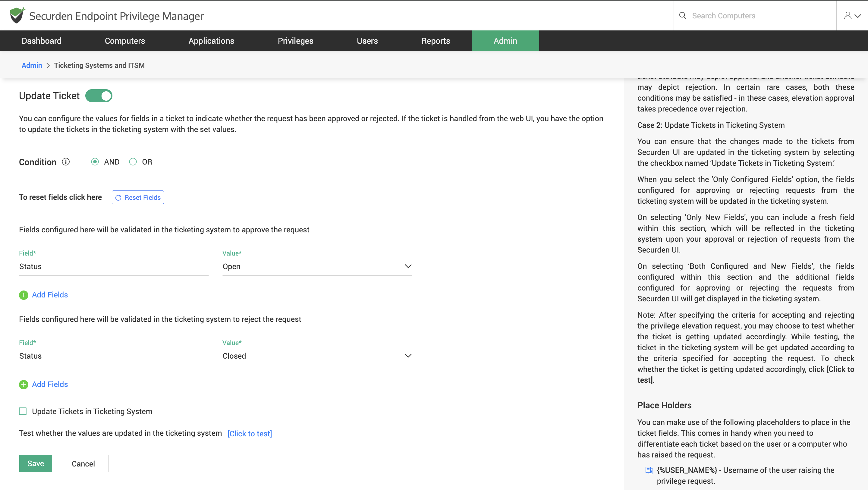Open the Computers tab
Viewport: 868px width, 490px height.
coord(125,41)
